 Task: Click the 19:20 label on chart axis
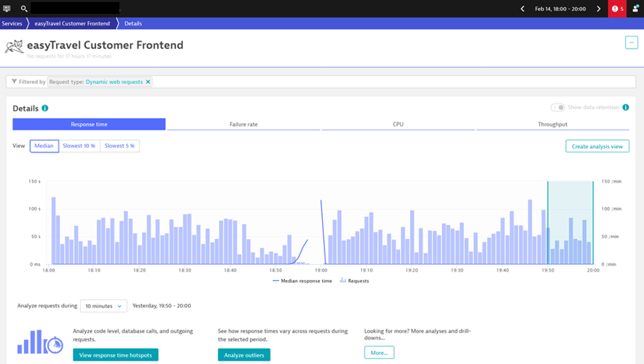click(412, 270)
